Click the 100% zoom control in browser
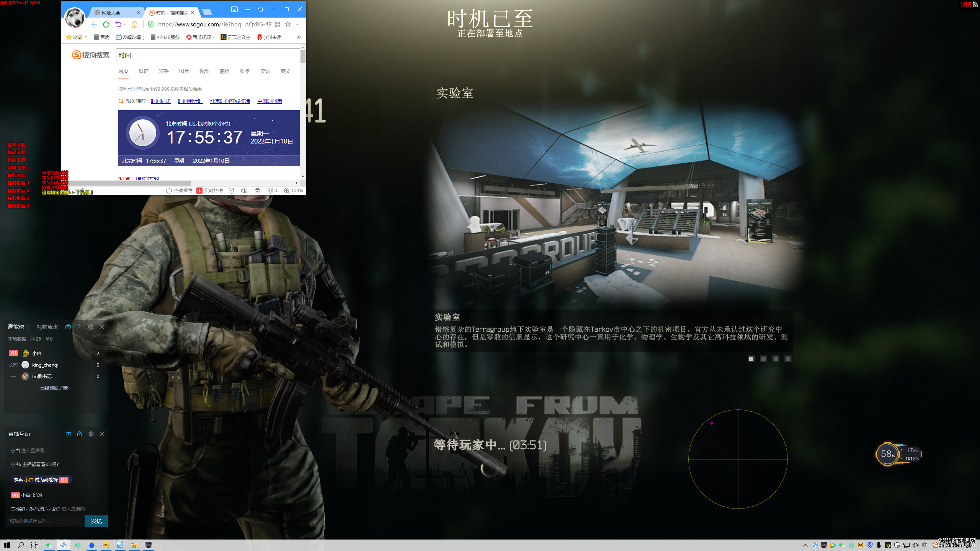This screenshot has height=551, width=980. 294,191
